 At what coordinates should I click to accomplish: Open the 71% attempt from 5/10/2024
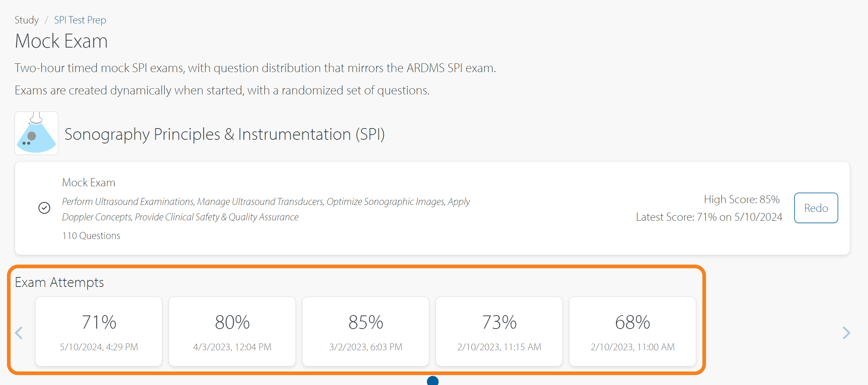(99, 331)
